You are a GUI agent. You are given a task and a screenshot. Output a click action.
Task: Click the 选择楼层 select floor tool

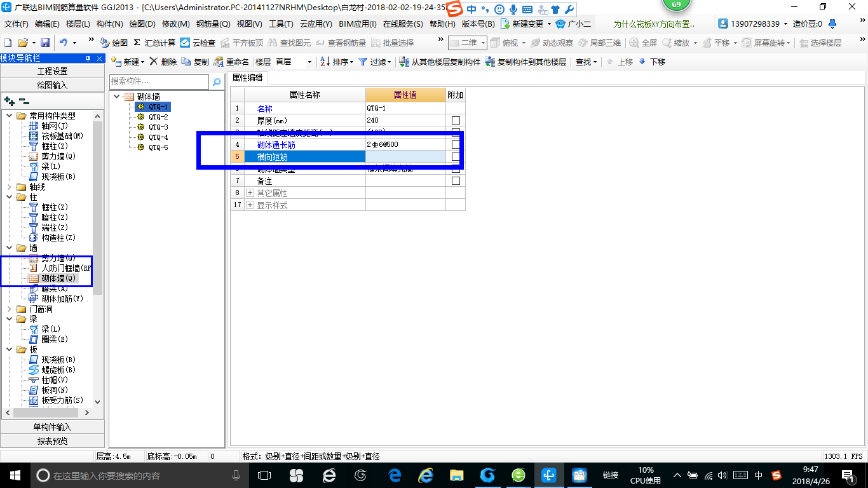(x=820, y=43)
